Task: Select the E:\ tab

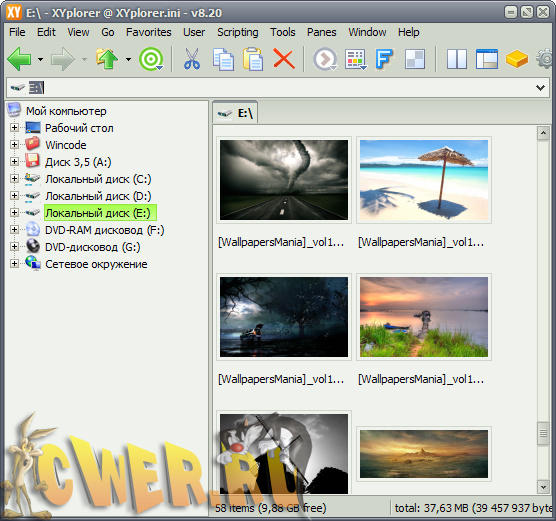Action: [235, 113]
